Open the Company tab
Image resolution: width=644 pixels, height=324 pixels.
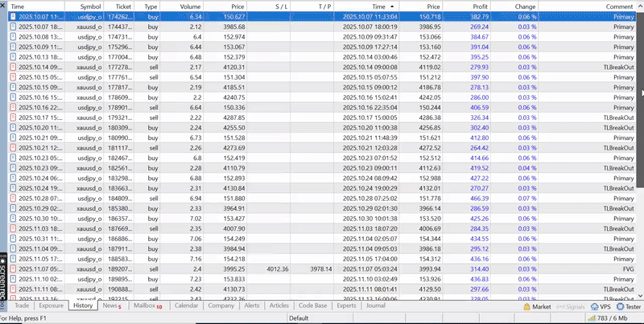221,306
